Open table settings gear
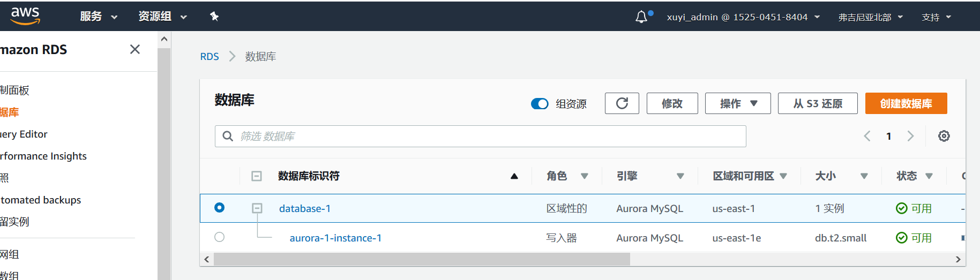 (944, 136)
